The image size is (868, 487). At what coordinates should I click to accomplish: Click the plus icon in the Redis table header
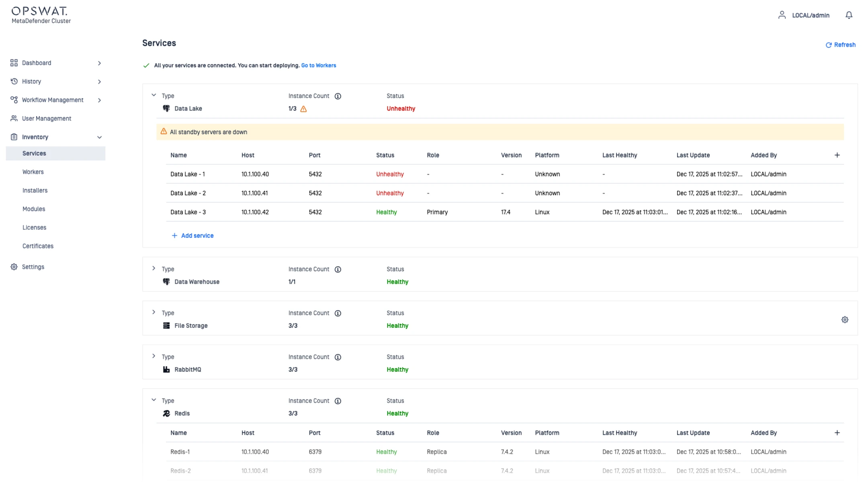click(837, 433)
